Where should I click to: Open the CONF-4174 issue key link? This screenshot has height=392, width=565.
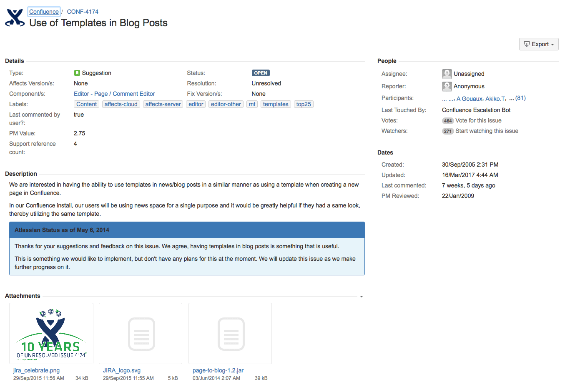tap(83, 12)
